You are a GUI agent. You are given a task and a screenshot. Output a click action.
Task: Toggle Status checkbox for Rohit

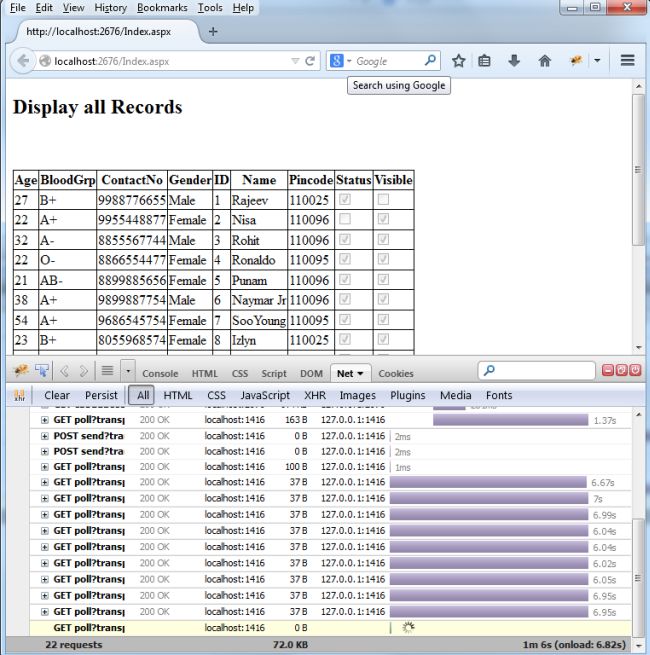click(x=345, y=239)
